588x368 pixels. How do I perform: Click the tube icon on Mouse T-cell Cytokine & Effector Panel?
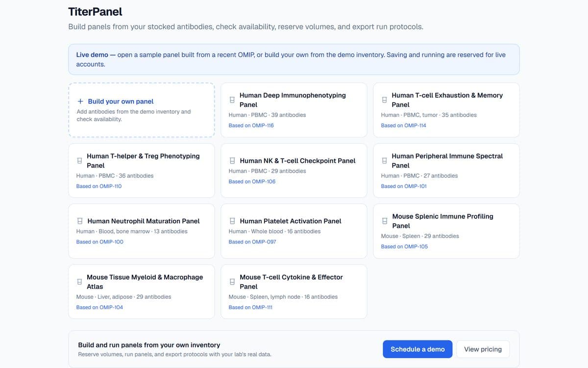click(x=232, y=282)
